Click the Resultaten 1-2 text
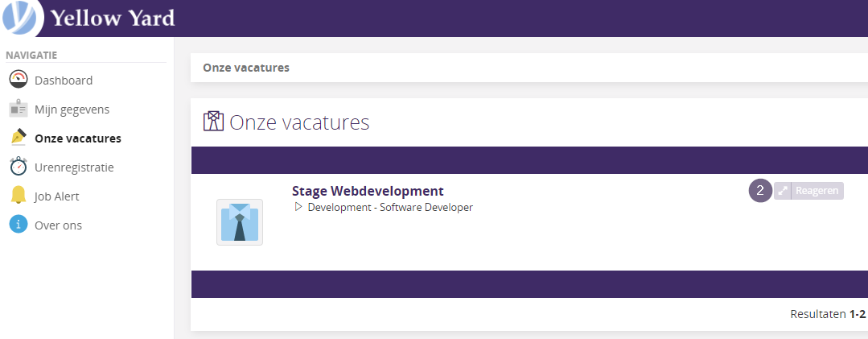 click(828, 314)
